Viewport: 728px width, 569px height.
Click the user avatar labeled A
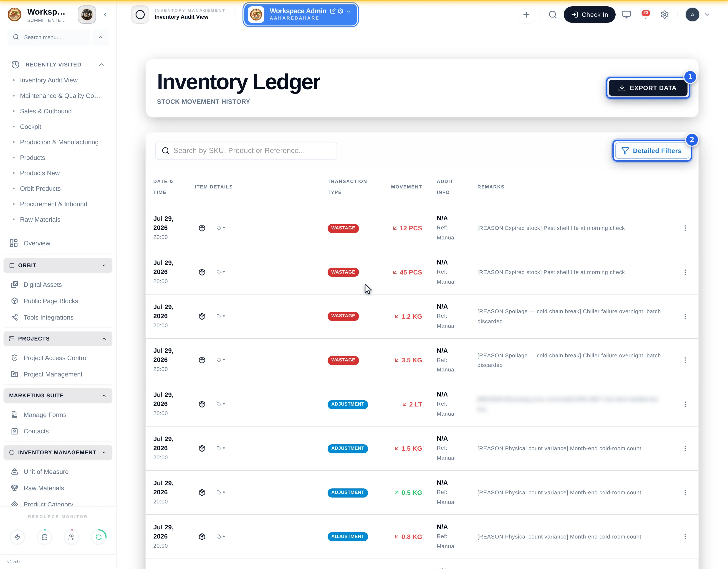(692, 15)
